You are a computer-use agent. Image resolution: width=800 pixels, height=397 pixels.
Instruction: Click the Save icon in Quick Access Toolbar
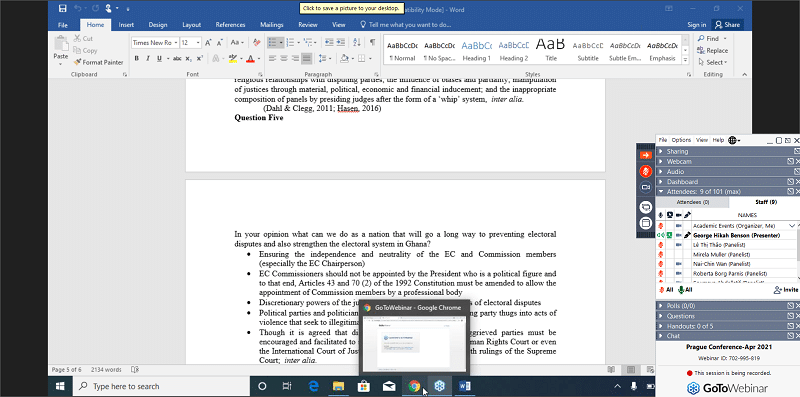click(63, 9)
